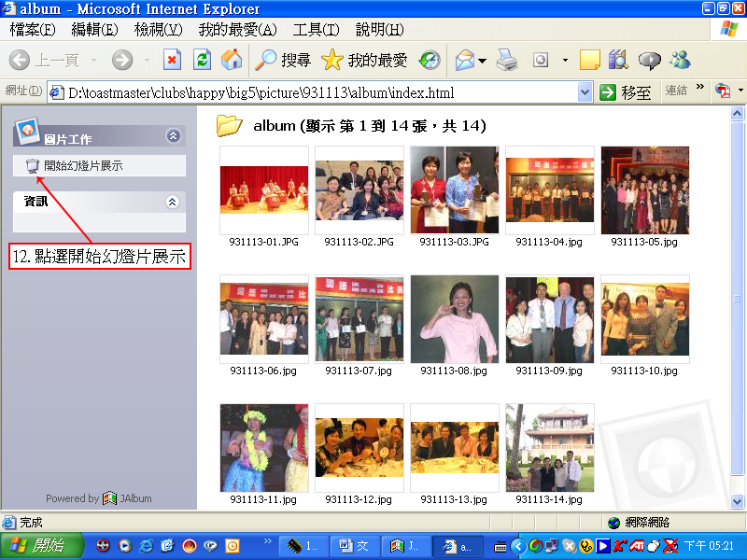Image resolution: width=747 pixels, height=560 pixels.
Task: Click the JAlbum link in sidebar footer
Action: 131,498
